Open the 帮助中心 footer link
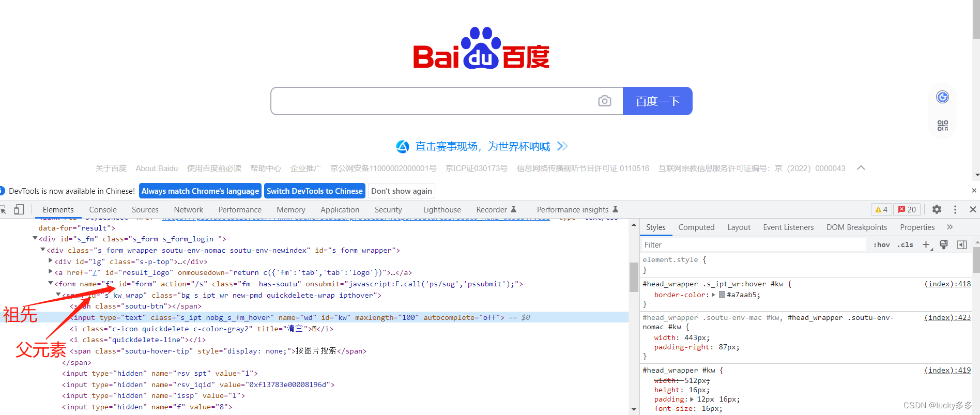 pos(266,168)
